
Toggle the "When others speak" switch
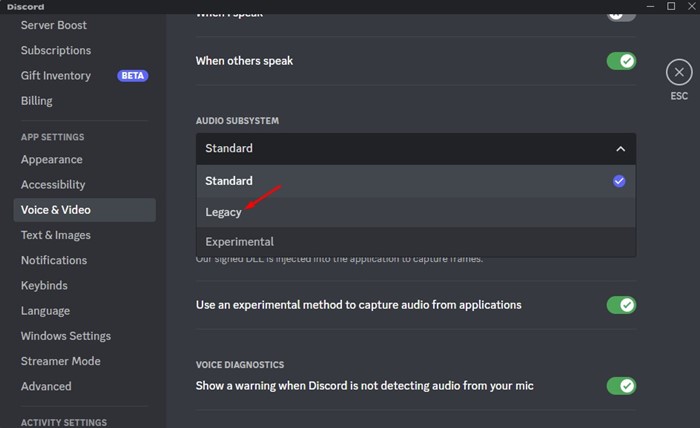[x=621, y=61]
